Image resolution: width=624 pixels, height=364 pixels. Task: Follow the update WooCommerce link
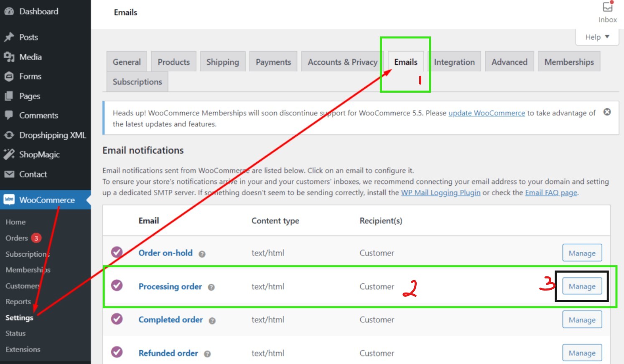(x=486, y=113)
